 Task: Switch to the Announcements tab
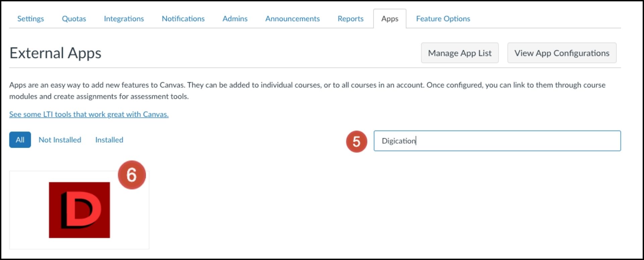pyautogui.click(x=292, y=19)
